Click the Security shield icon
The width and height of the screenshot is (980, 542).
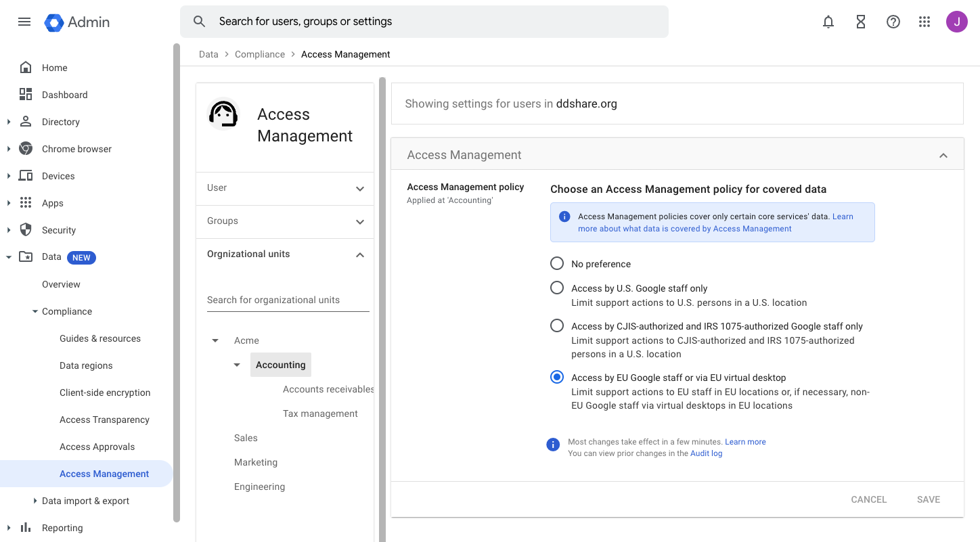tap(26, 230)
